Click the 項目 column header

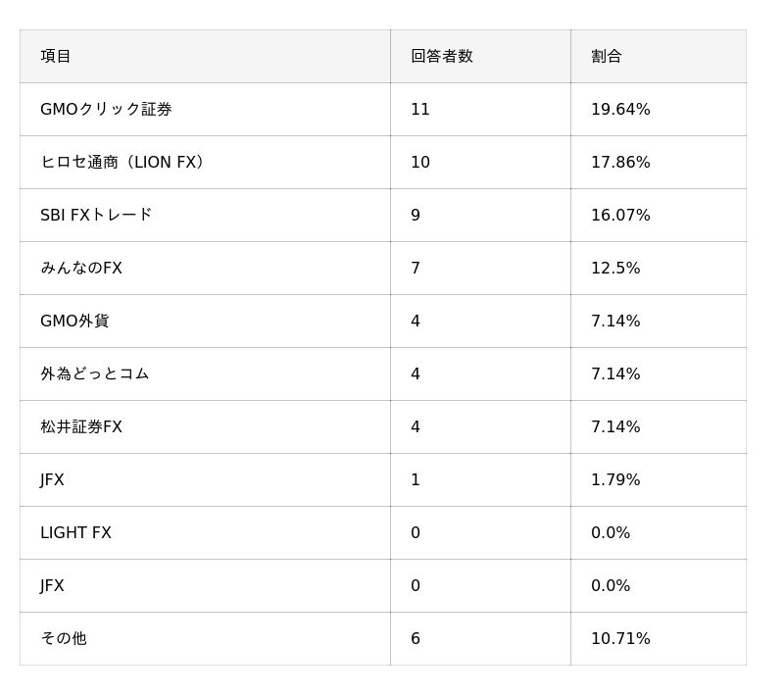pyautogui.click(x=56, y=56)
